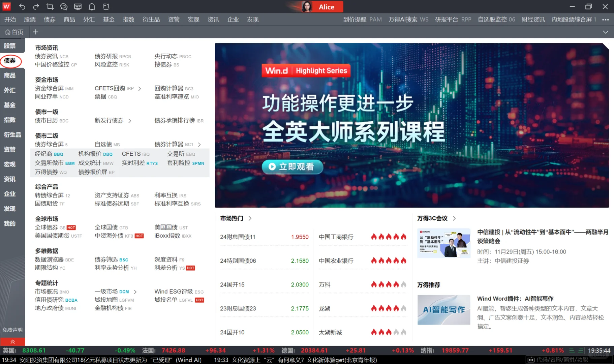Switch to the 首页 tab

(14, 32)
